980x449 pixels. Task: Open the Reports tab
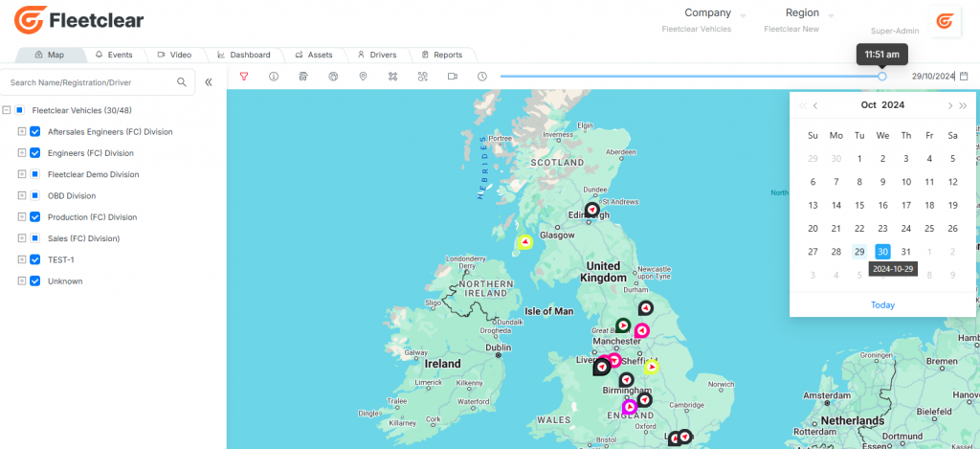(x=442, y=55)
